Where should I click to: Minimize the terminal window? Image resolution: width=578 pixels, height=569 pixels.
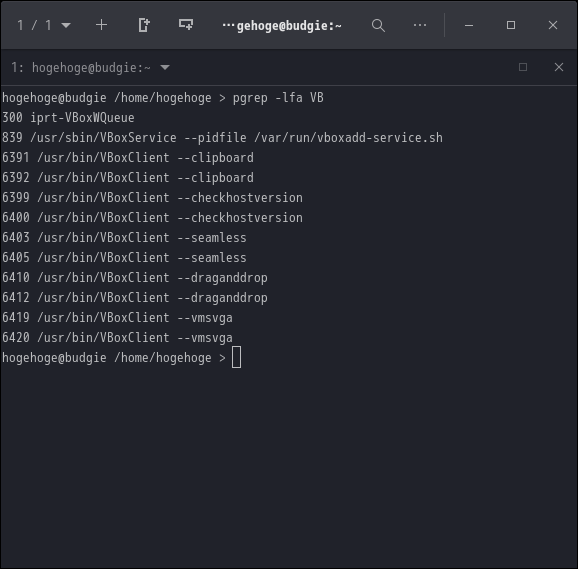click(x=469, y=25)
